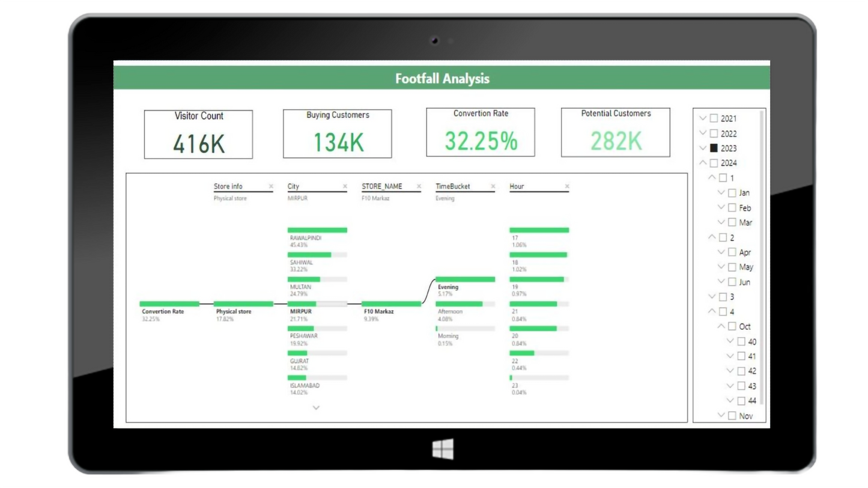The image size is (868, 488).
Task: Enable the Oct checkbox in slicer
Action: point(732,326)
